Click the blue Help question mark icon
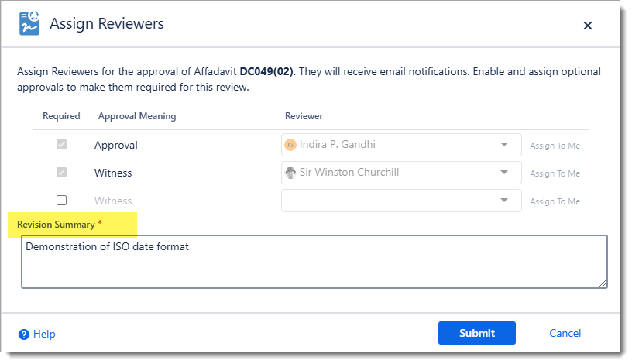Viewport: 632px width, 364px height. [x=24, y=335]
